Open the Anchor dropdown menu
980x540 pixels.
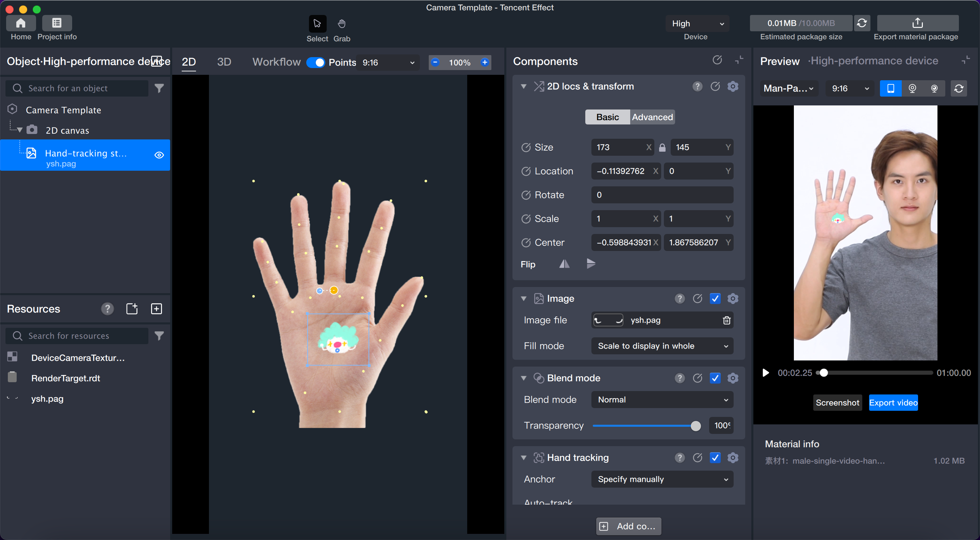point(661,479)
